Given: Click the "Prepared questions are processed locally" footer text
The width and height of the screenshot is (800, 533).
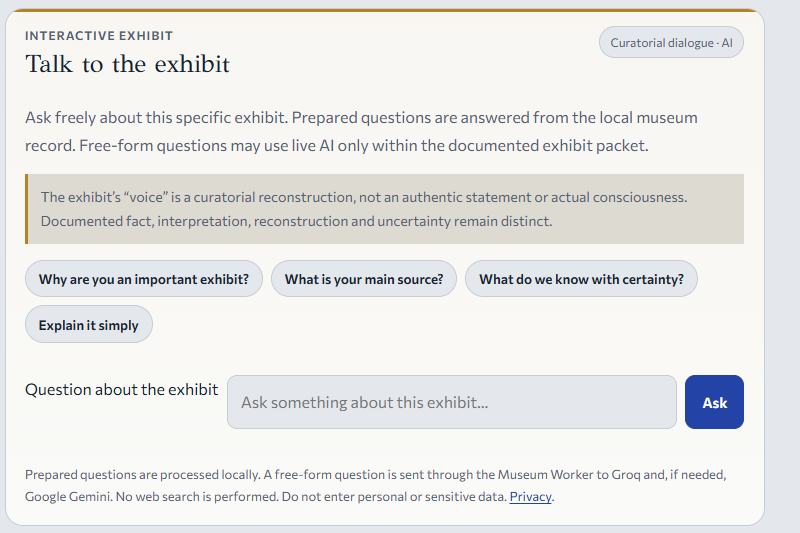Looking at the screenshot, I should pyautogui.click(x=142, y=475).
